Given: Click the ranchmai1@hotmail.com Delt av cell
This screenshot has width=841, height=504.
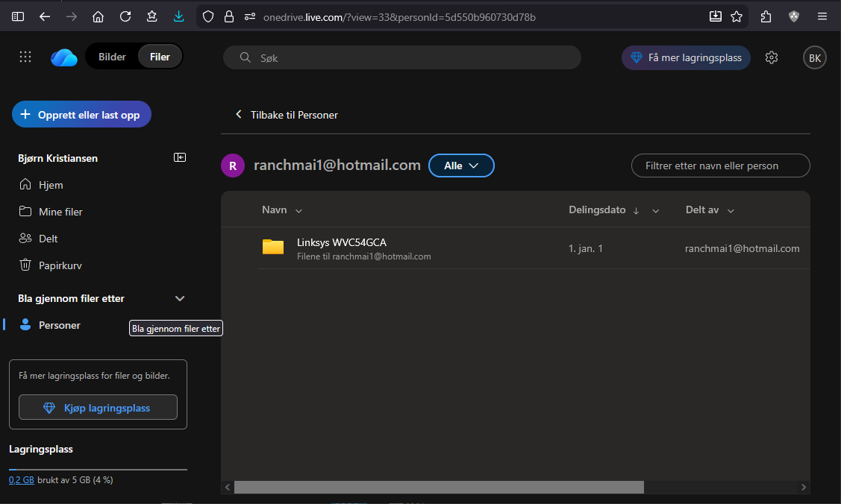Looking at the screenshot, I should coord(742,248).
